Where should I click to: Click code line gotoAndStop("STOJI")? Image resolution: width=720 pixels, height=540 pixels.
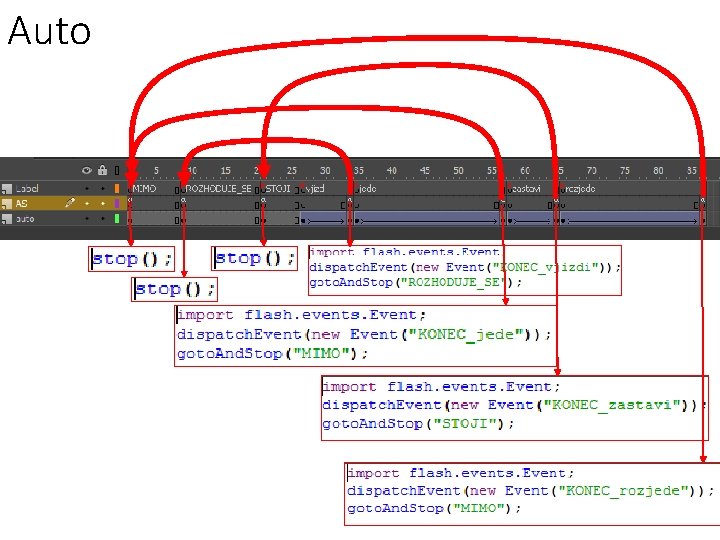tap(418, 423)
